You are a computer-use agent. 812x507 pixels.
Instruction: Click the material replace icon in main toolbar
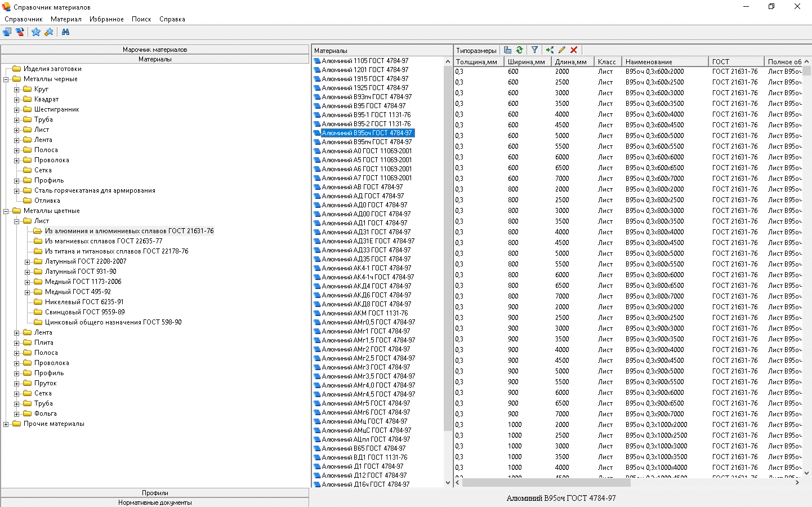pos(20,32)
